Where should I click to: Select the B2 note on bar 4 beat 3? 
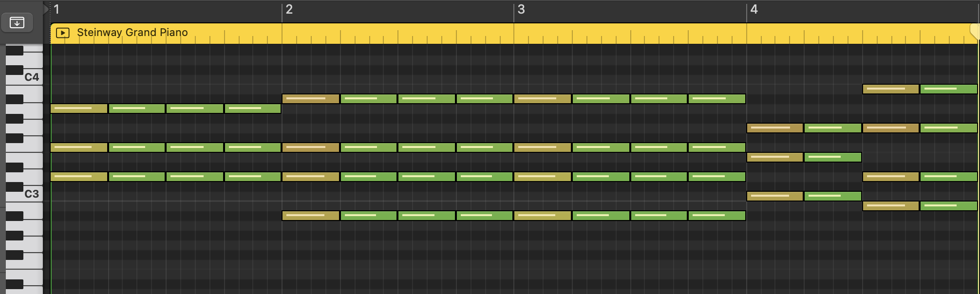[x=891, y=206]
